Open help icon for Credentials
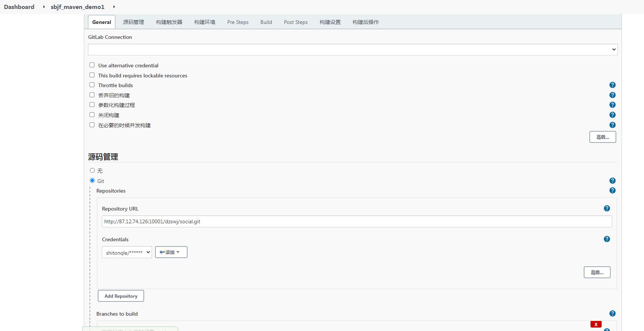Viewport: 644px width, 331px height. click(607, 239)
